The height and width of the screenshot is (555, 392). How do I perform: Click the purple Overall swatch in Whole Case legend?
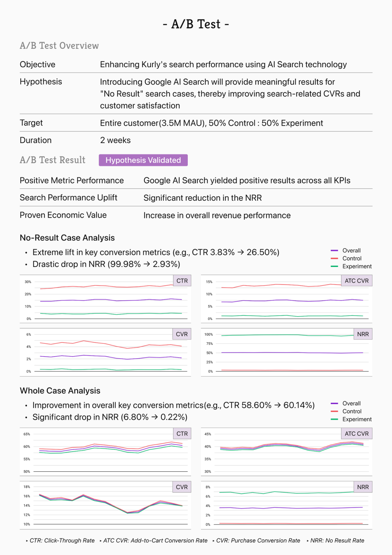coord(334,403)
